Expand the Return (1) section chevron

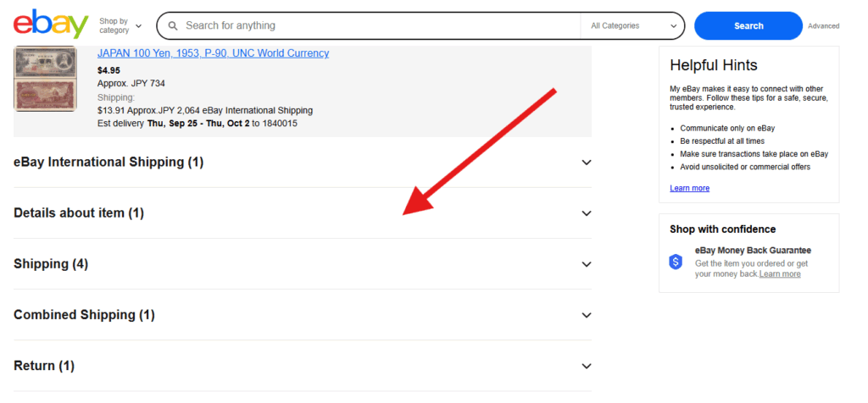click(x=586, y=366)
